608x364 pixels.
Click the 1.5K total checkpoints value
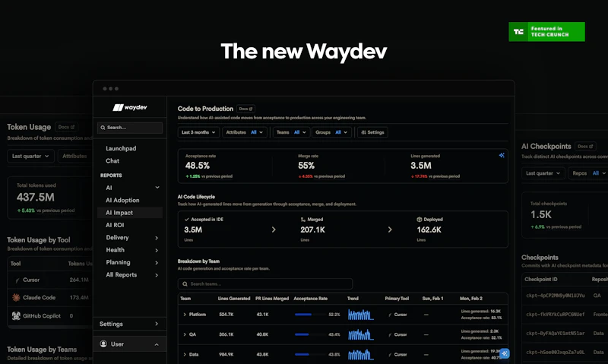pos(541,215)
